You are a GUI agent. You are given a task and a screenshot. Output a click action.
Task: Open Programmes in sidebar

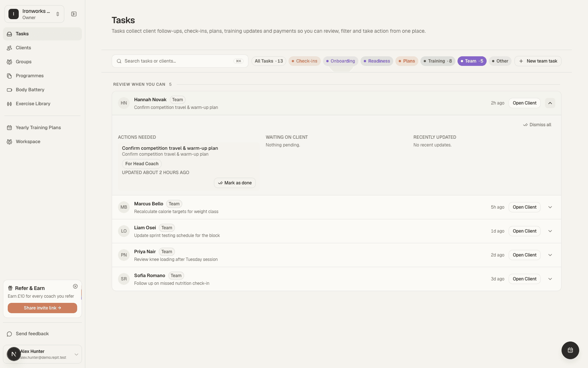click(x=42, y=76)
